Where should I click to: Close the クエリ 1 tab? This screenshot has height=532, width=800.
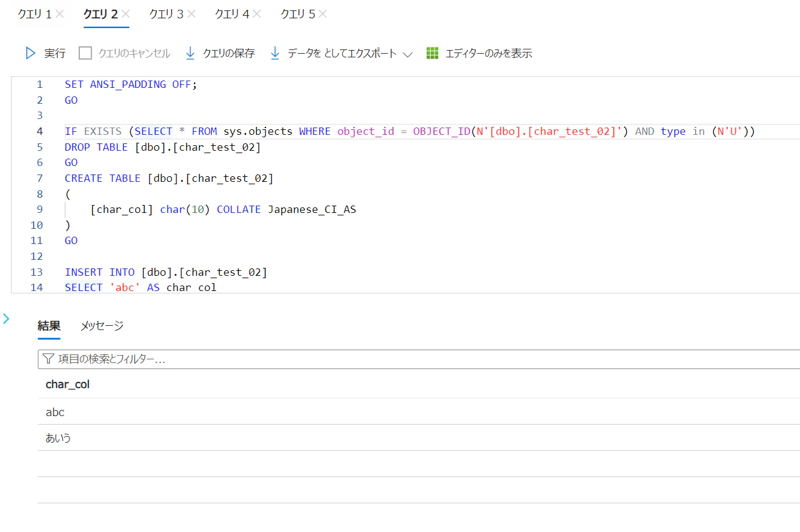[60, 13]
